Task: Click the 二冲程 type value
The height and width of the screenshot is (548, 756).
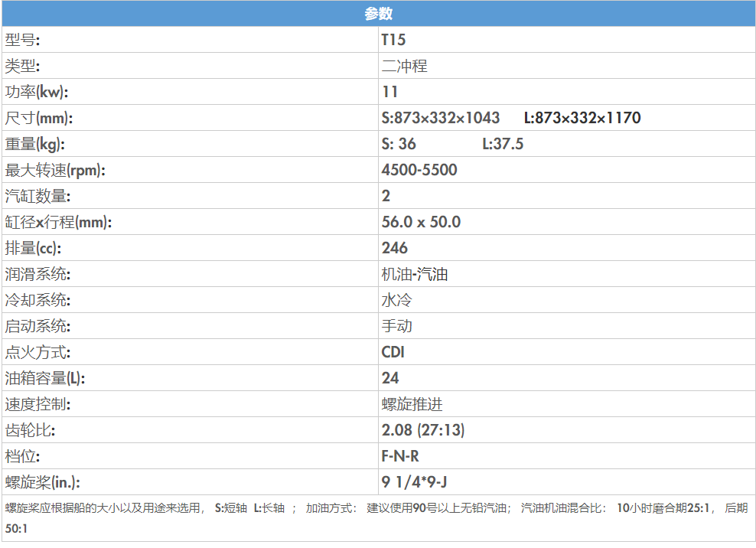Action: pyautogui.click(x=405, y=66)
